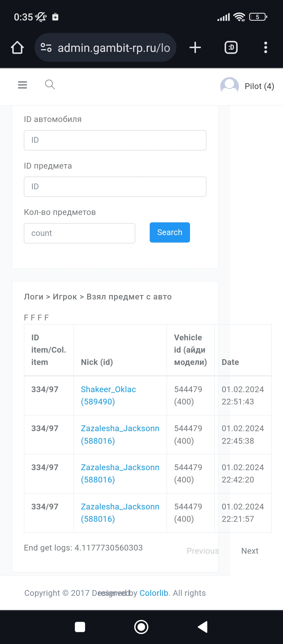Open the Shakeer_Oklac player link
The width and height of the screenshot is (283, 644).
click(x=108, y=390)
